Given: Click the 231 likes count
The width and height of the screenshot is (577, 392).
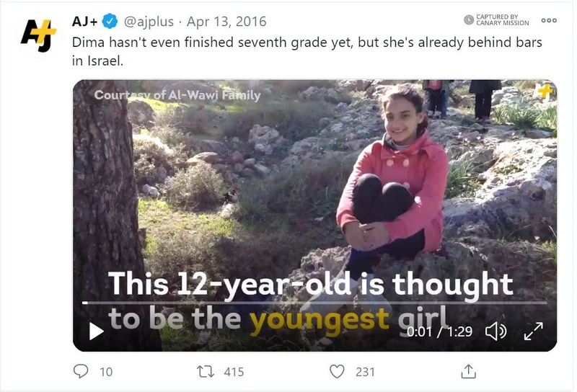Looking at the screenshot, I should coord(365,372).
